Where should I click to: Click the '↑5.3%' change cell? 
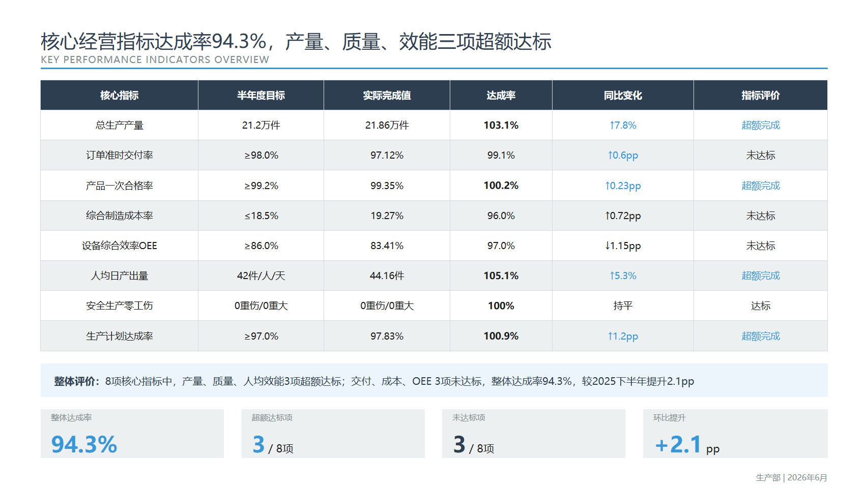tap(623, 276)
